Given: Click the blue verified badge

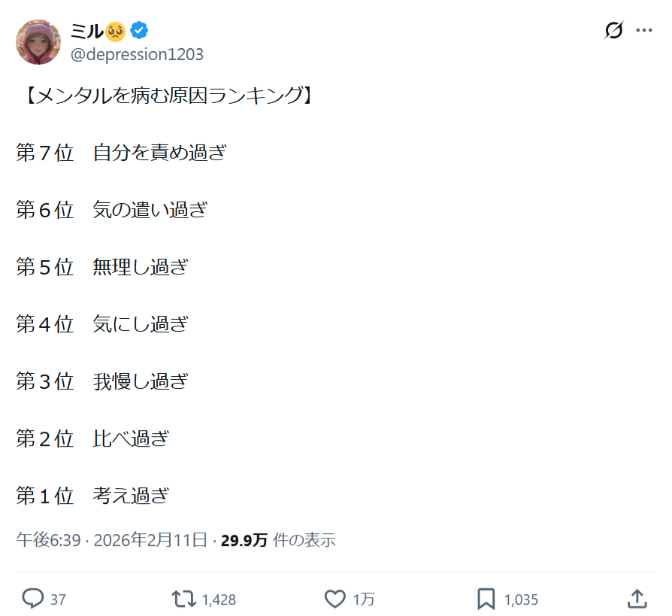Looking at the screenshot, I should pos(139,31).
